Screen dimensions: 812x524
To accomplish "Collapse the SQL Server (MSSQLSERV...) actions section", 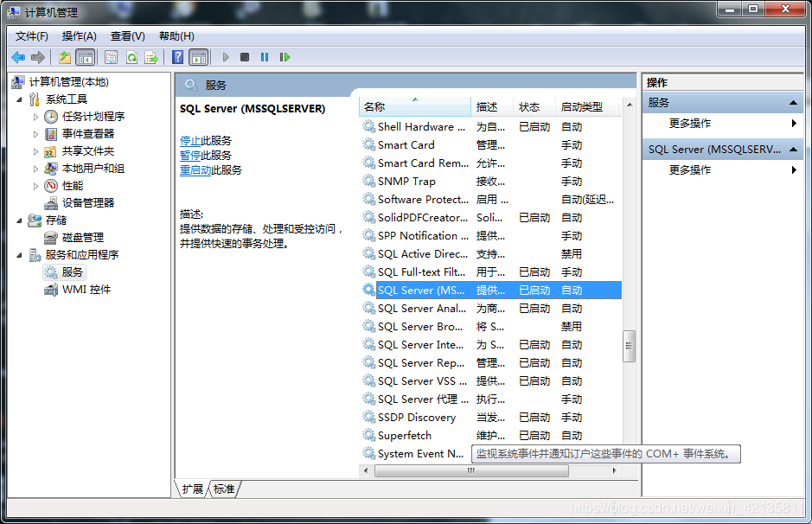I will 793,149.
